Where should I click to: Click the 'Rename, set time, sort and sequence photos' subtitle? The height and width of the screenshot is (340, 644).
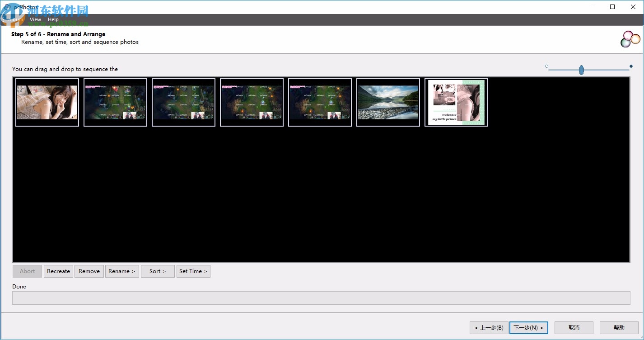(80, 42)
